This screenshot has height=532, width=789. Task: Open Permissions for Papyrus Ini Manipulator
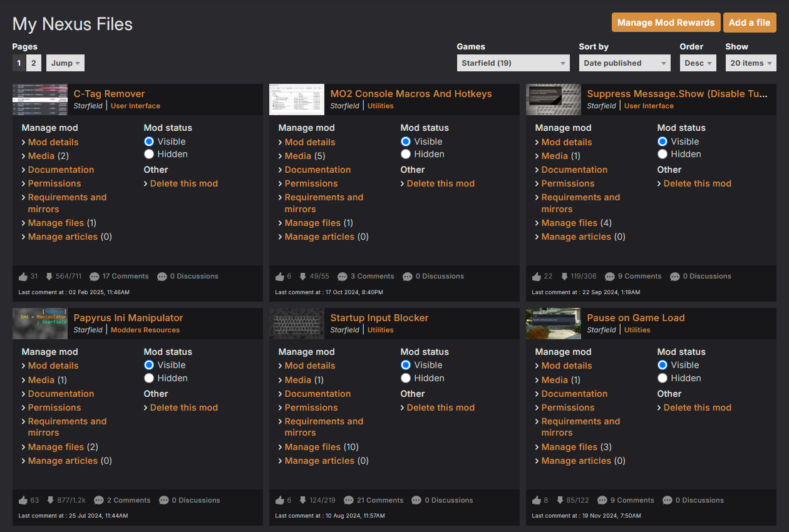point(54,407)
